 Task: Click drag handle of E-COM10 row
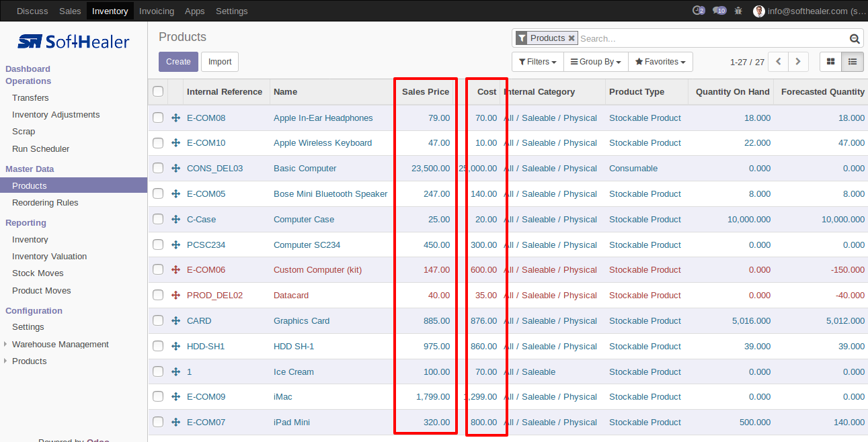(175, 143)
